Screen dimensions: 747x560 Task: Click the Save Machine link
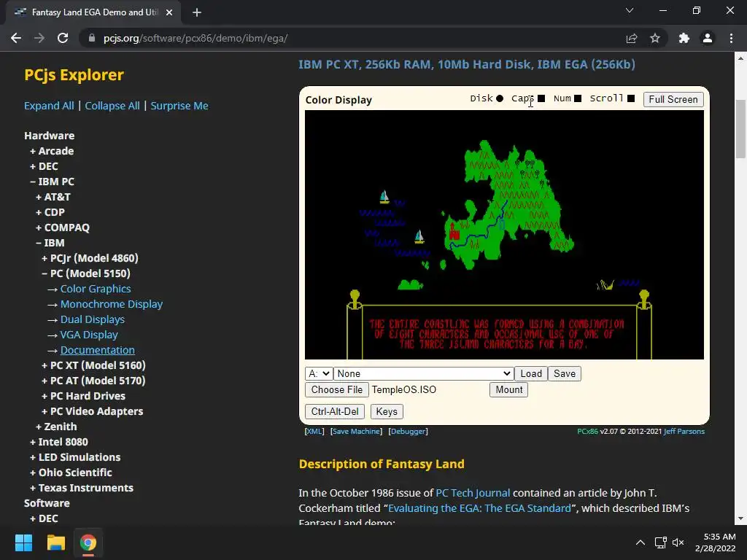click(356, 432)
